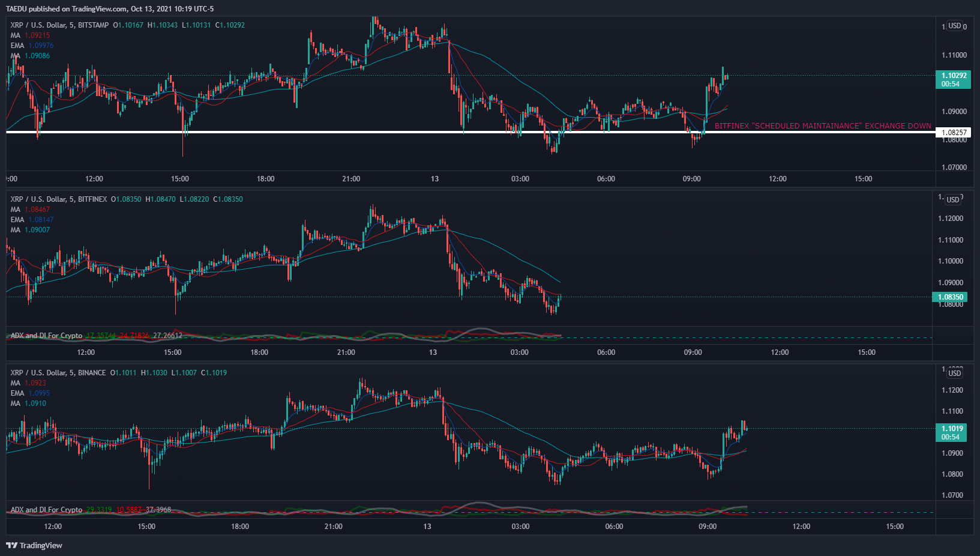Click the BITFINEX scheduled maintenance annotation text
Image resolution: width=980 pixels, height=556 pixels.
click(823, 126)
